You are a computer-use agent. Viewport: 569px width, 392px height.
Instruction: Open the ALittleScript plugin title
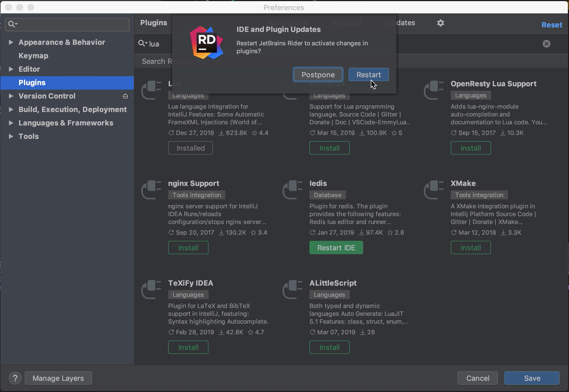point(333,283)
